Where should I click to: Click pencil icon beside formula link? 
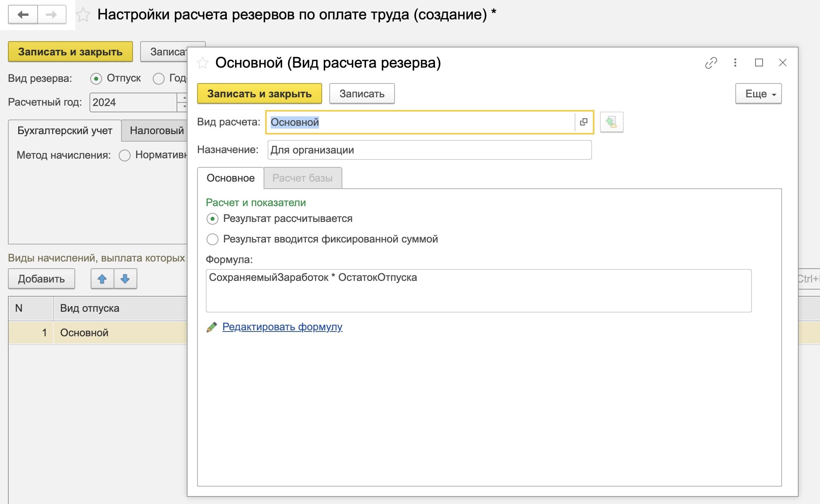tap(212, 327)
